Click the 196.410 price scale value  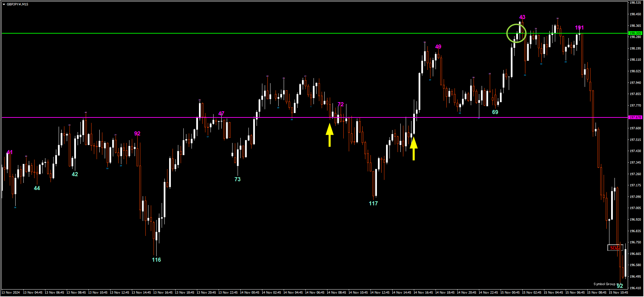(x=636, y=288)
